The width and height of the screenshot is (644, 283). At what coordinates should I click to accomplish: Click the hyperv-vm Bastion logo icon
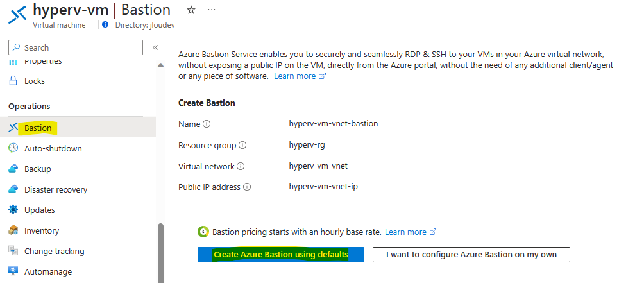17,14
